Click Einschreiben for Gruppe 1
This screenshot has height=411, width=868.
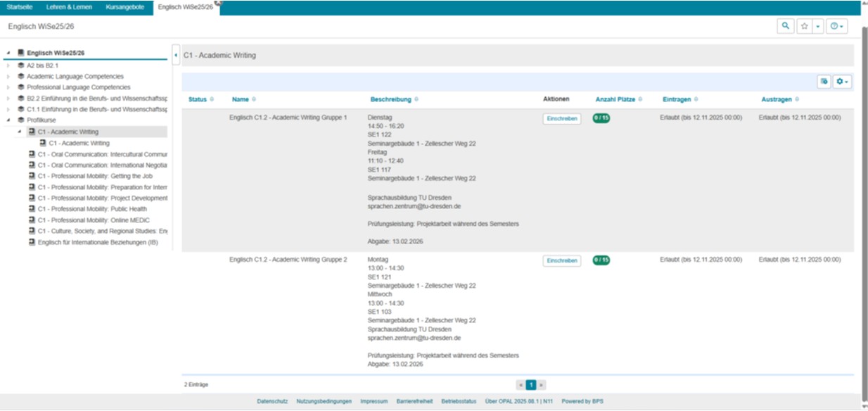point(562,119)
